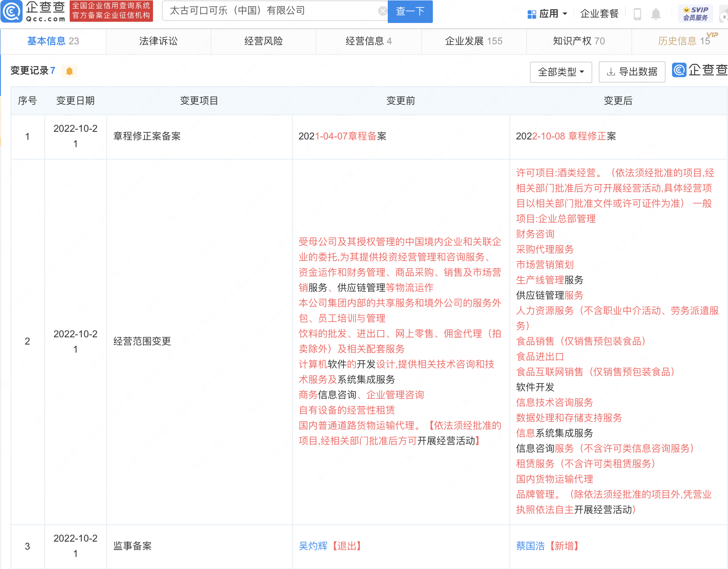Open the 应用 apps grid icon
The height and width of the screenshot is (569, 728).
(x=532, y=15)
